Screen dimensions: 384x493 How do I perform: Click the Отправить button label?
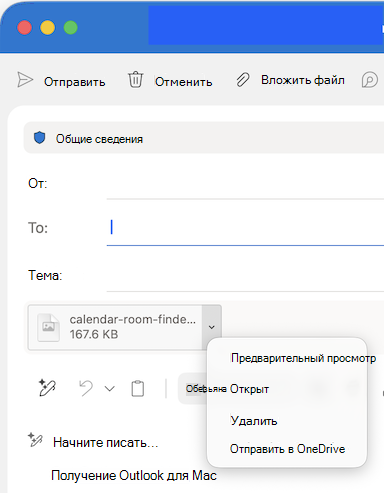[x=75, y=82]
